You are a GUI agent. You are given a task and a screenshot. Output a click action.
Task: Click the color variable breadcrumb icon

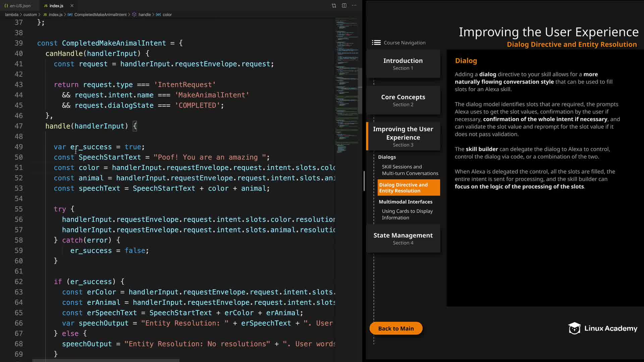(158, 15)
